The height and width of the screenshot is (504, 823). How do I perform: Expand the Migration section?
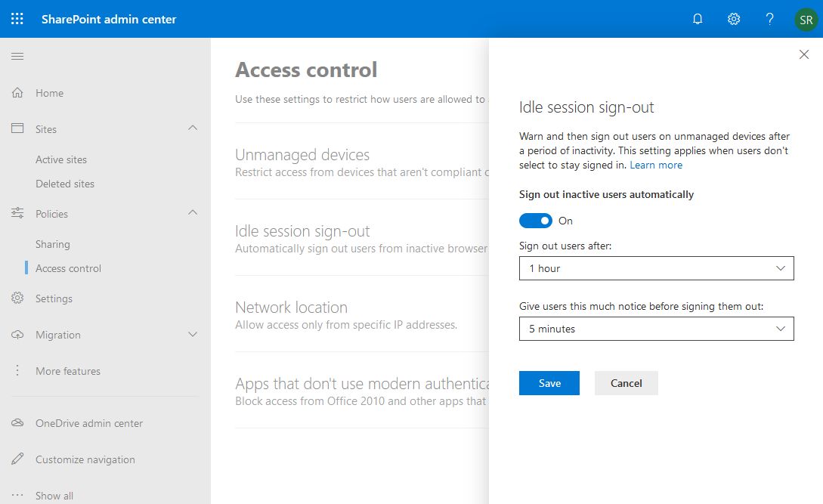(x=193, y=334)
